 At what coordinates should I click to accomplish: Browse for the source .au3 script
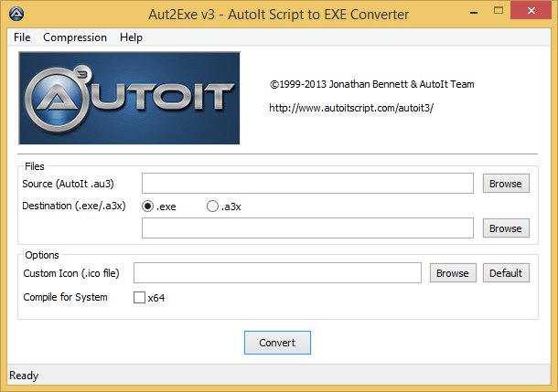(505, 184)
